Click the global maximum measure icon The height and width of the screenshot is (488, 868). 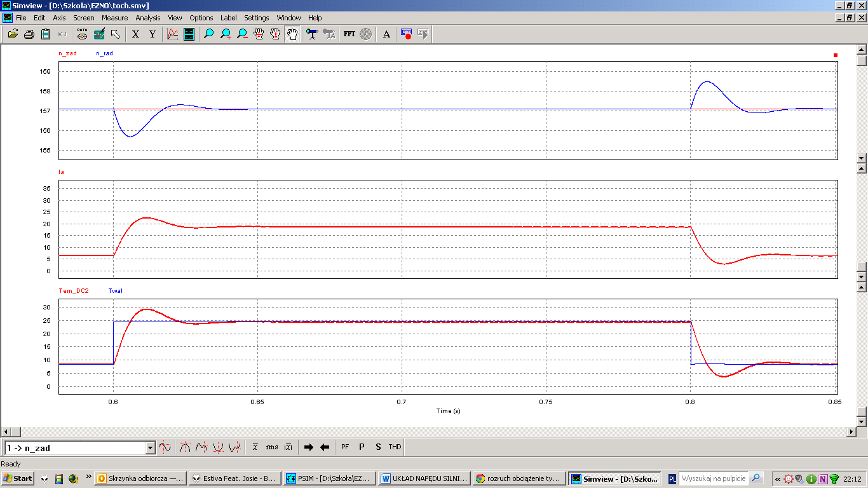(x=185, y=447)
